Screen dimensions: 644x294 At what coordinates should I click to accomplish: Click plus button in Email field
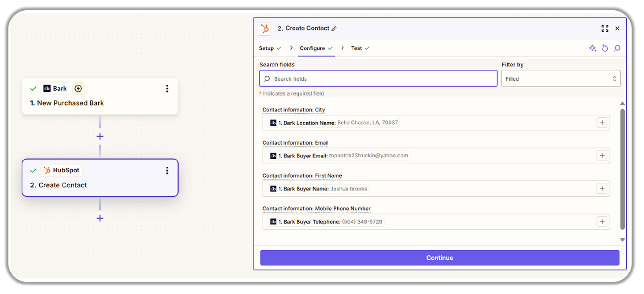[x=602, y=156]
